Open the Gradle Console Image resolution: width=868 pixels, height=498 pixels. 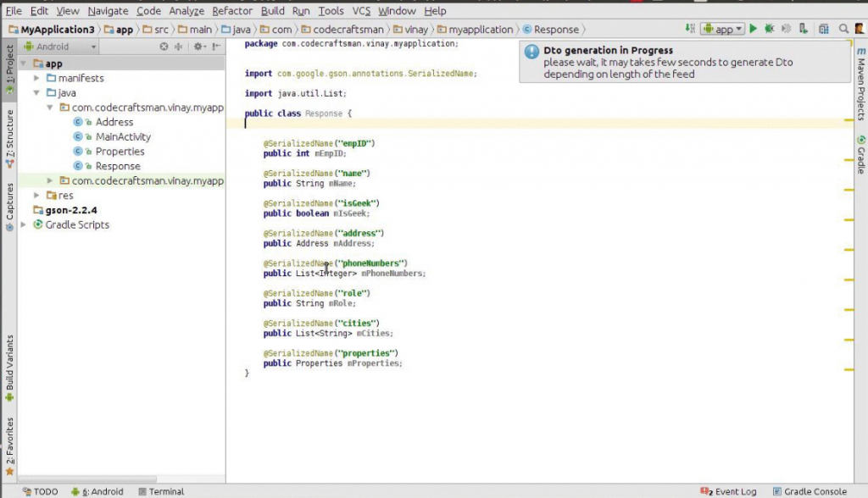pos(810,490)
